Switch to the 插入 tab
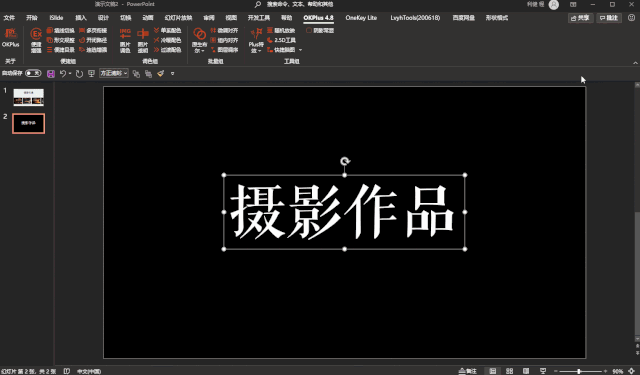The image size is (640, 375). (81, 18)
